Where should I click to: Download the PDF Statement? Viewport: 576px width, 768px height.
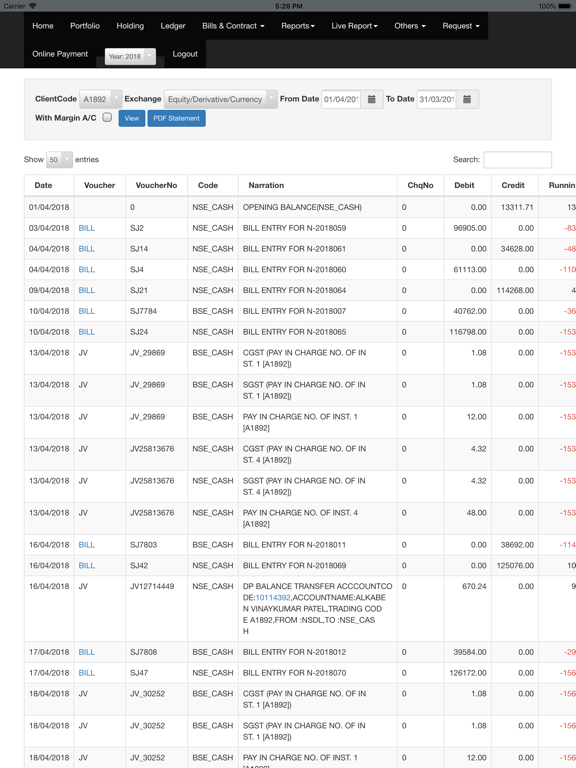coord(176,118)
